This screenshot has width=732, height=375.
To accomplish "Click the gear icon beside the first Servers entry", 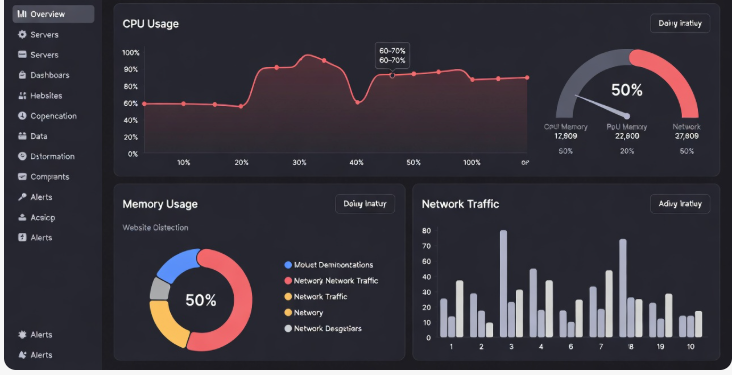I will point(22,35).
